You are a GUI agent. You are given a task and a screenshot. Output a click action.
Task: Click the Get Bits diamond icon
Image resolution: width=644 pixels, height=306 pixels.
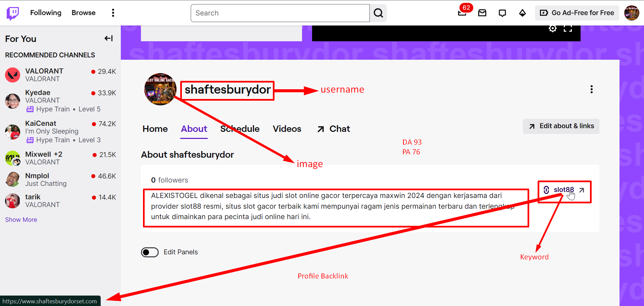click(x=523, y=13)
